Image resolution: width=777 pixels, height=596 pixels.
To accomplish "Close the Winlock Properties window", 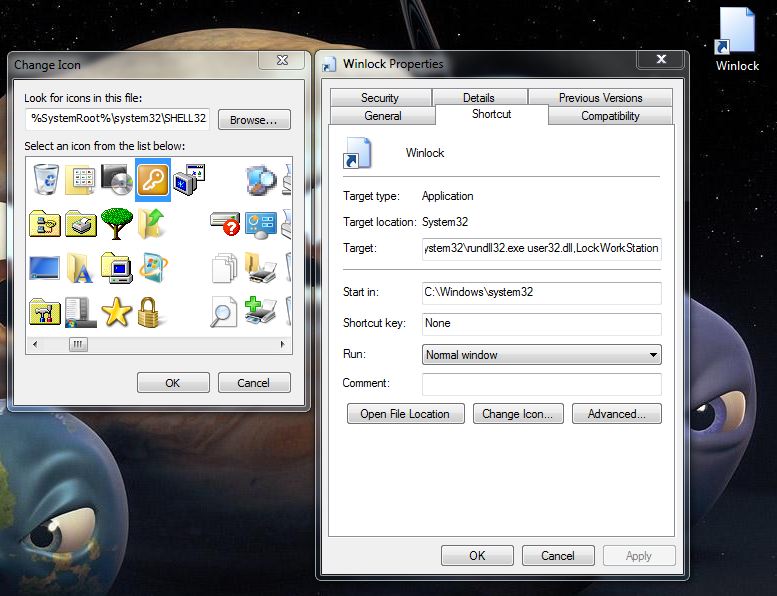I will [661, 59].
